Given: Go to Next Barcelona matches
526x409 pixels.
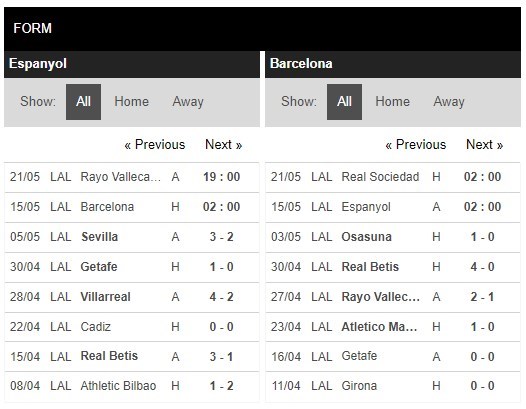Looking at the screenshot, I should (484, 145).
